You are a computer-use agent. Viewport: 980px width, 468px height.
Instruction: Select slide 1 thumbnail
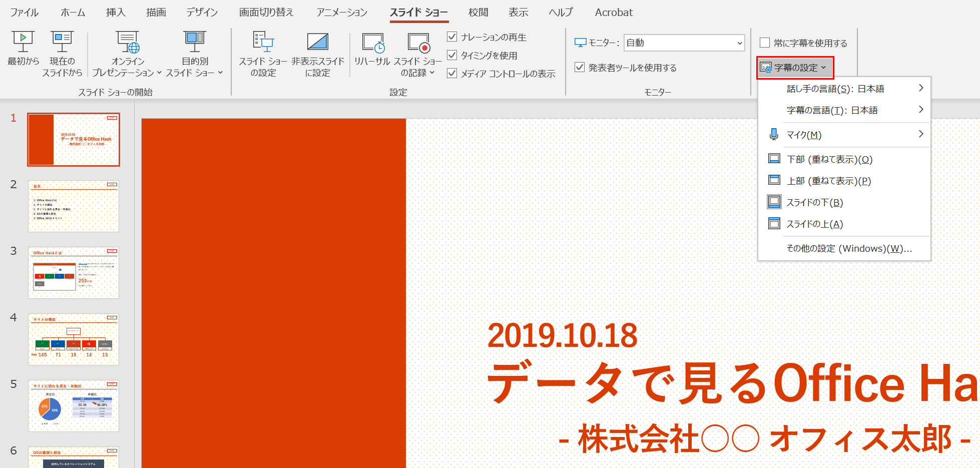point(74,140)
